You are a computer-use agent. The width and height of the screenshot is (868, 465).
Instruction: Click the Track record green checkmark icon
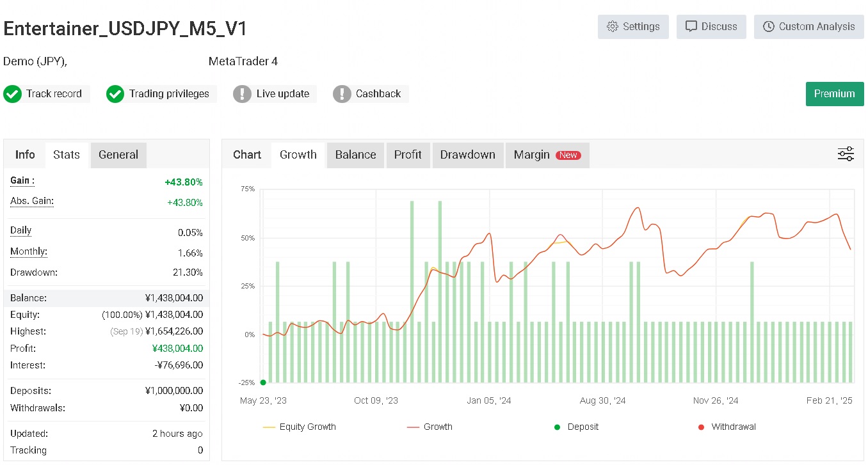click(12, 94)
